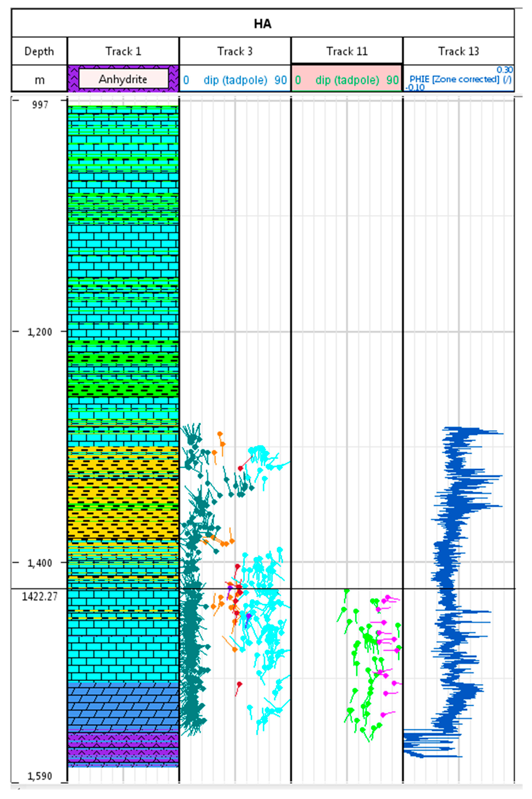Click the Track 13 header

tap(459, 51)
